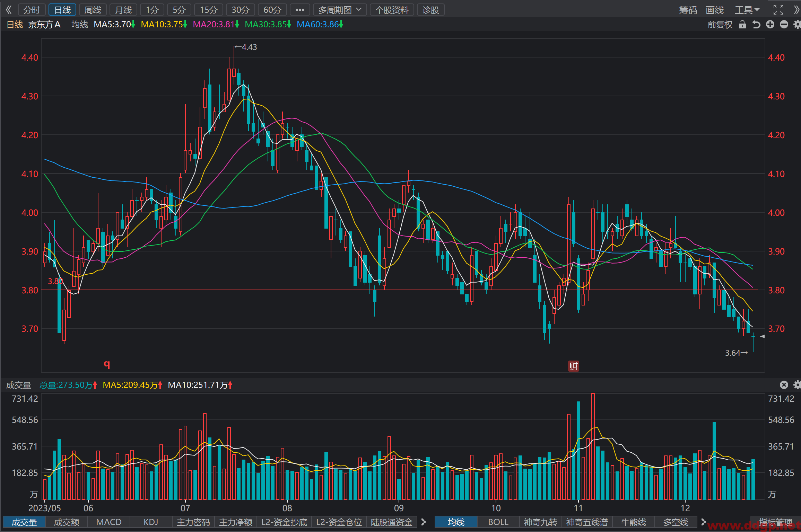The image size is (801, 532).
Task: Switch to the 周线 weekly tab
Action: pyautogui.click(x=93, y=10)
